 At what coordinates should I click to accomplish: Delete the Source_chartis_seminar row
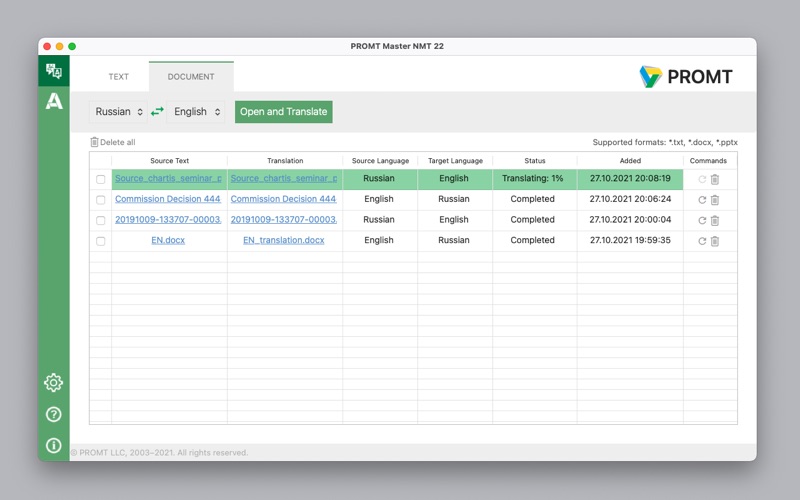[715, 179]
